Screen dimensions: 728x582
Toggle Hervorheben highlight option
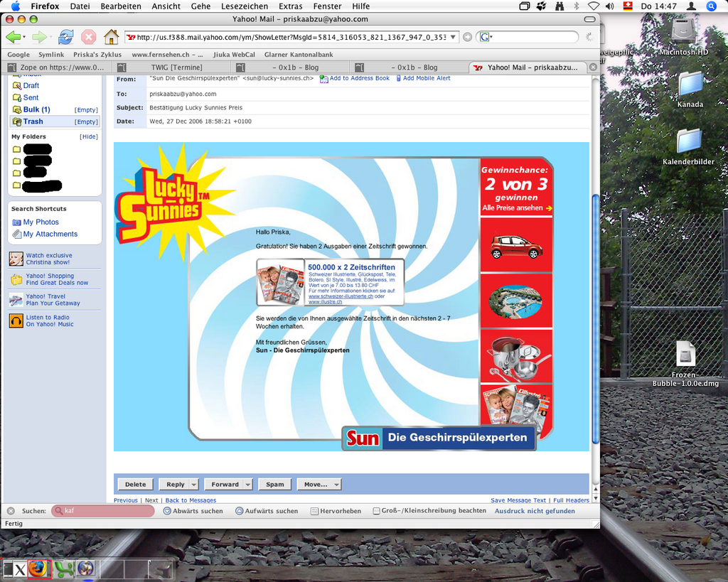(336, 511)
